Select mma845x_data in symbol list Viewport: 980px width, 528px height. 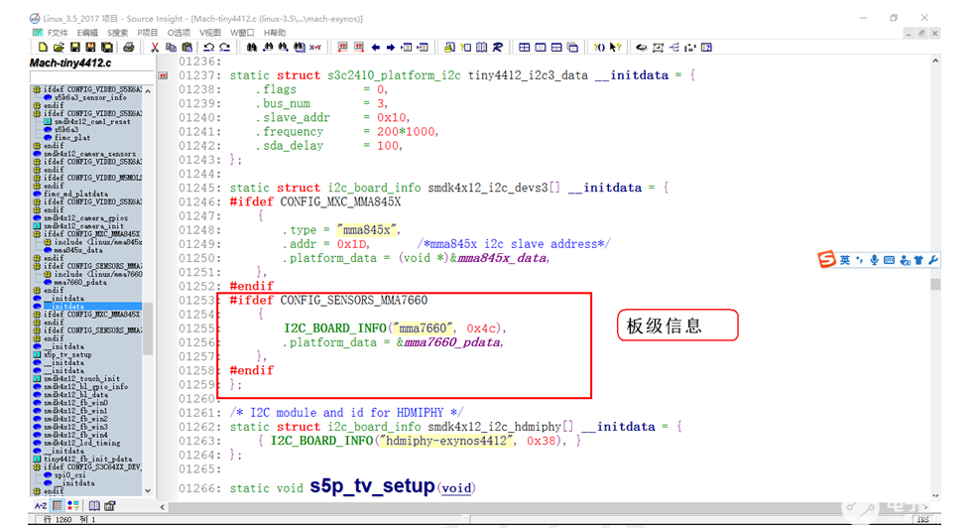[x=78, y=250]
